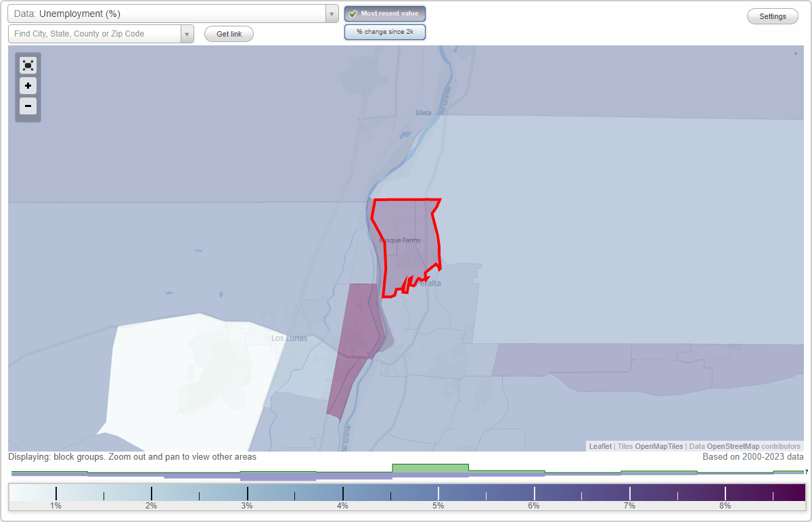Click the Get link button

click(229, 34)
